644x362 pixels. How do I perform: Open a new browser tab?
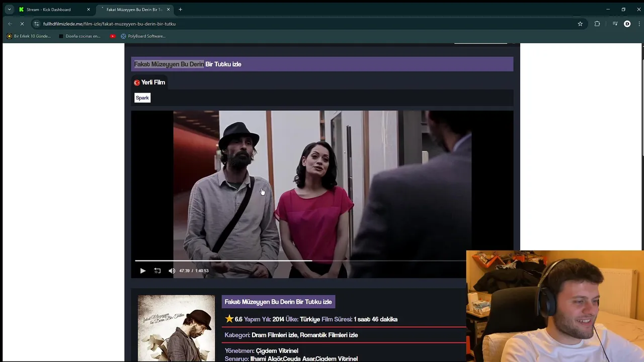180,10
